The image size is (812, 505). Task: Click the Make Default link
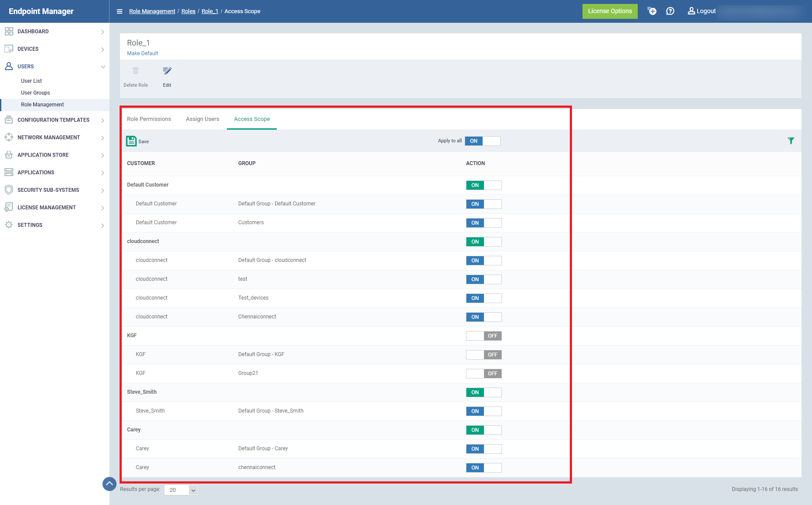(x=142, y=53)
